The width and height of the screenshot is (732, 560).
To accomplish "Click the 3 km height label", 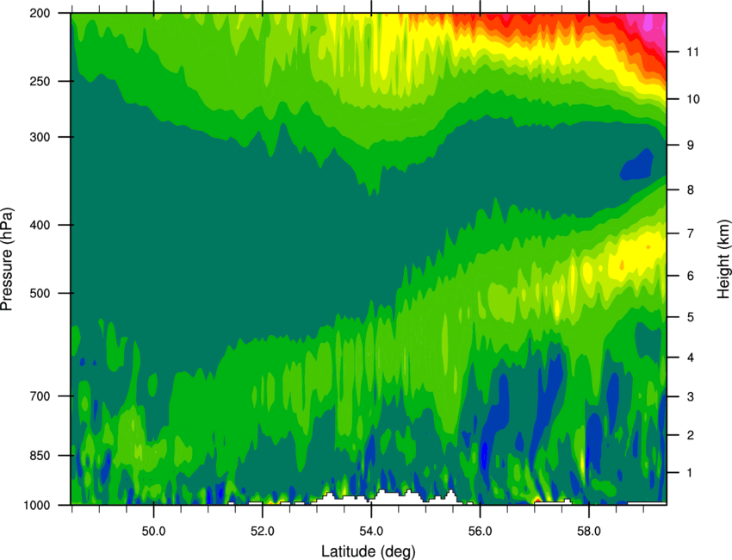I will click(x=691, y=396).
